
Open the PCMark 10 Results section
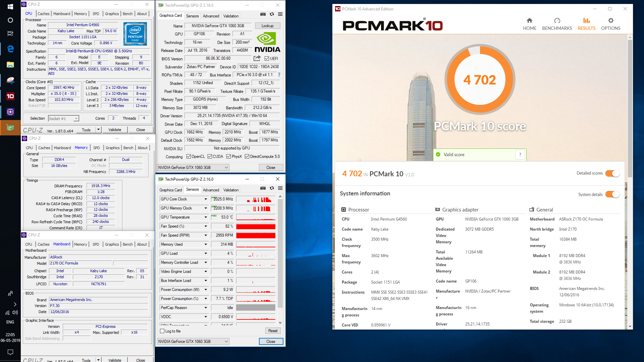586,24
